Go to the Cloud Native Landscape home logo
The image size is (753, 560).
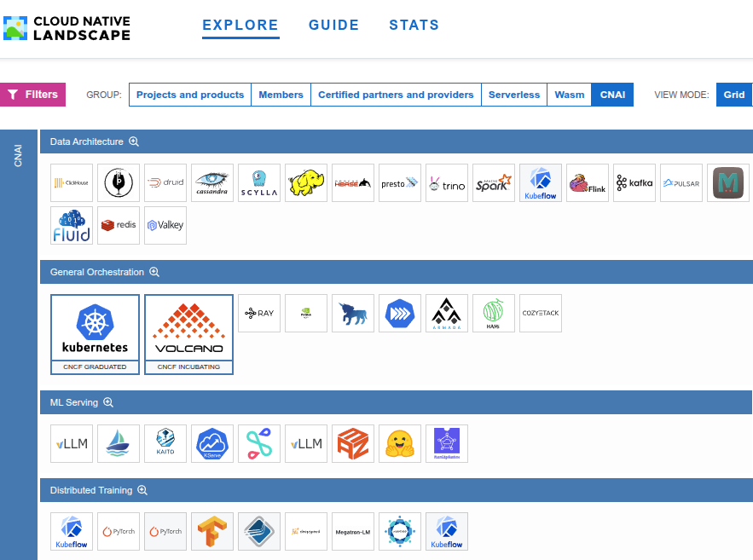pos(67,28)
